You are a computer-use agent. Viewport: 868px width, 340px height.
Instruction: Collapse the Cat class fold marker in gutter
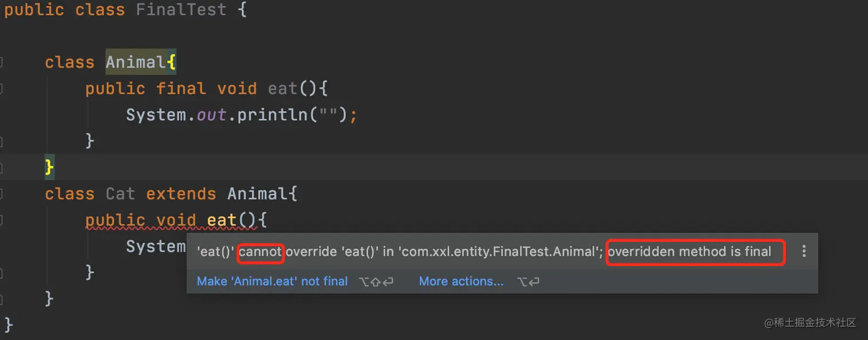(2, 194)
